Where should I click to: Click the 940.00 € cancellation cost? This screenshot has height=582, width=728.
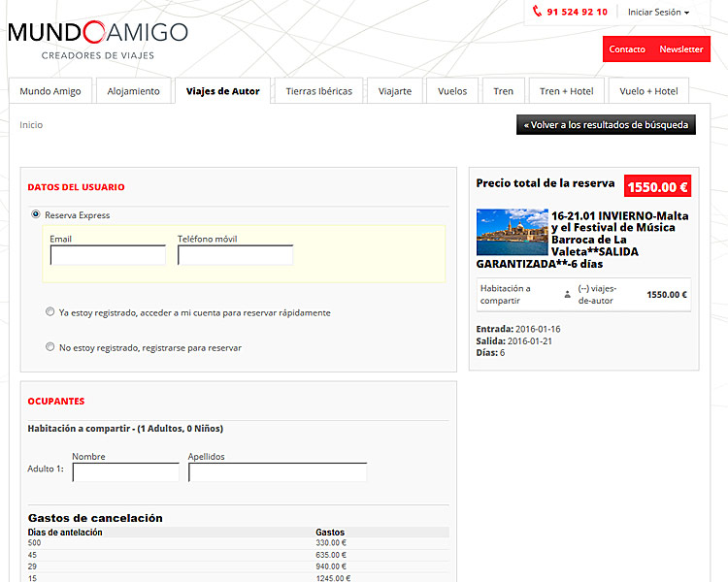point(331,566)
